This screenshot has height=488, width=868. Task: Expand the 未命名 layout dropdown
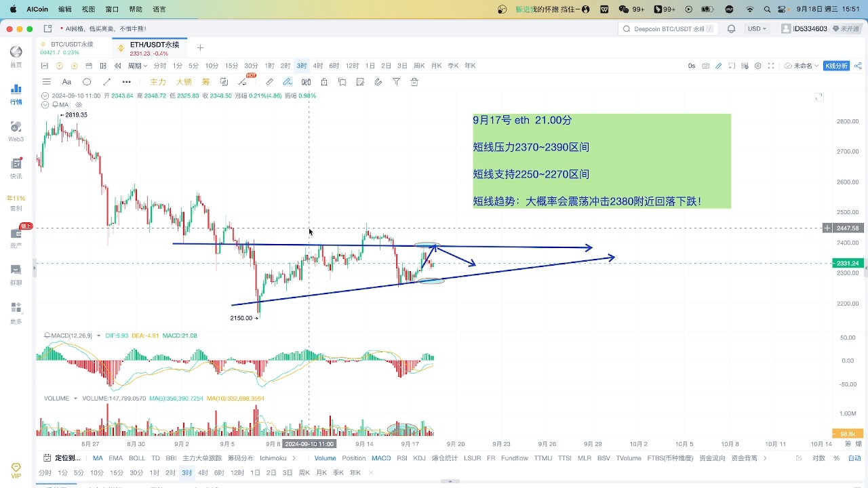point(802,66)
